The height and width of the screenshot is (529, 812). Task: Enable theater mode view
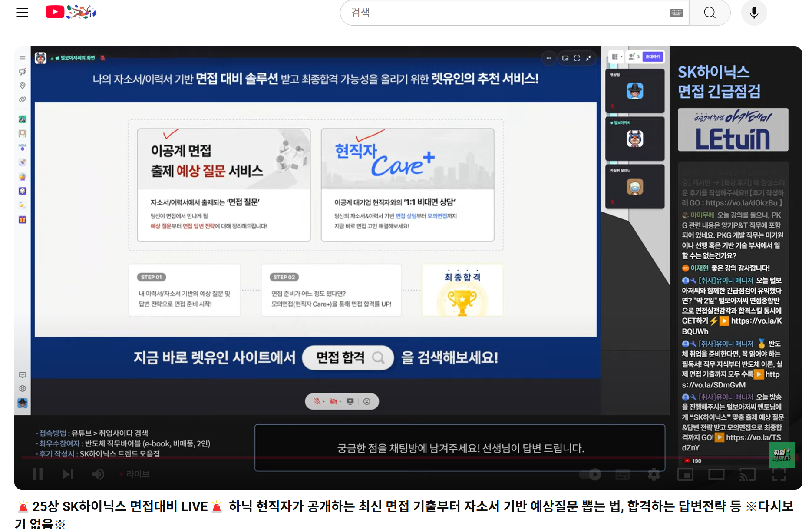point(716,474)
